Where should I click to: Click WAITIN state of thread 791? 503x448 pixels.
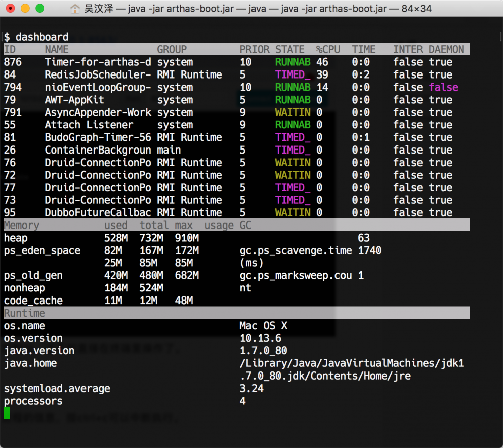pyautogui.click(x=293, y=112)
